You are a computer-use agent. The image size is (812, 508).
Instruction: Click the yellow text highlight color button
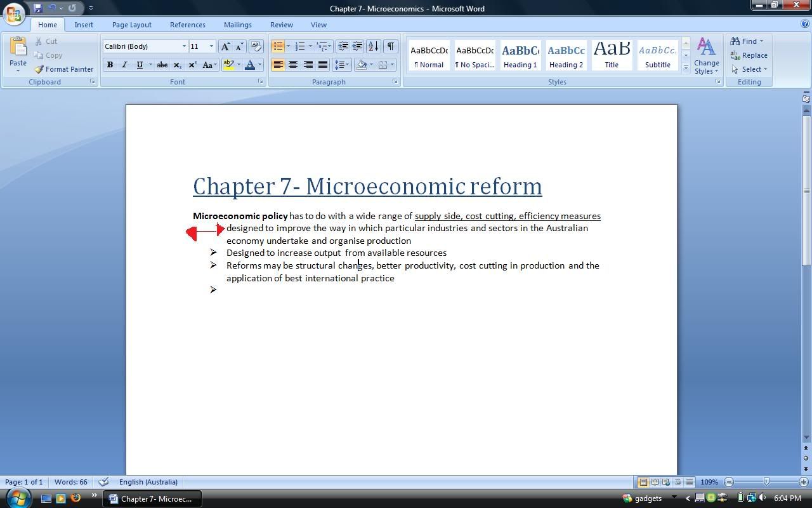(228, 65)
